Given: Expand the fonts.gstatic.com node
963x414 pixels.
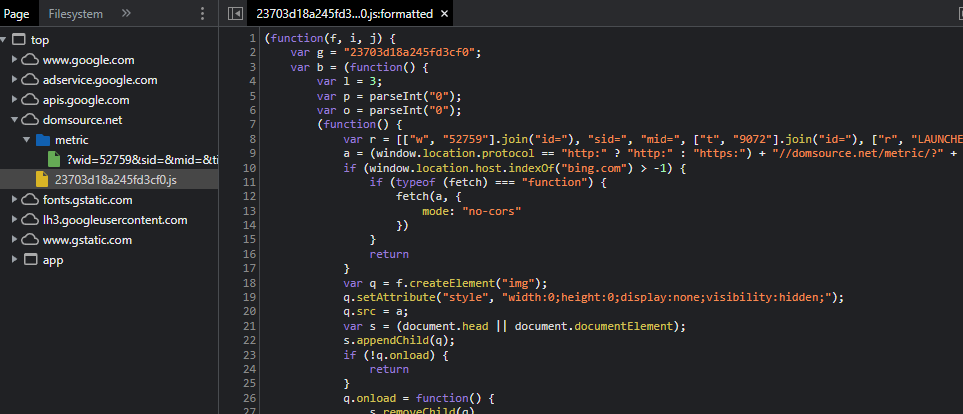Looking at the screenshot, I should [x=14, y=200].
